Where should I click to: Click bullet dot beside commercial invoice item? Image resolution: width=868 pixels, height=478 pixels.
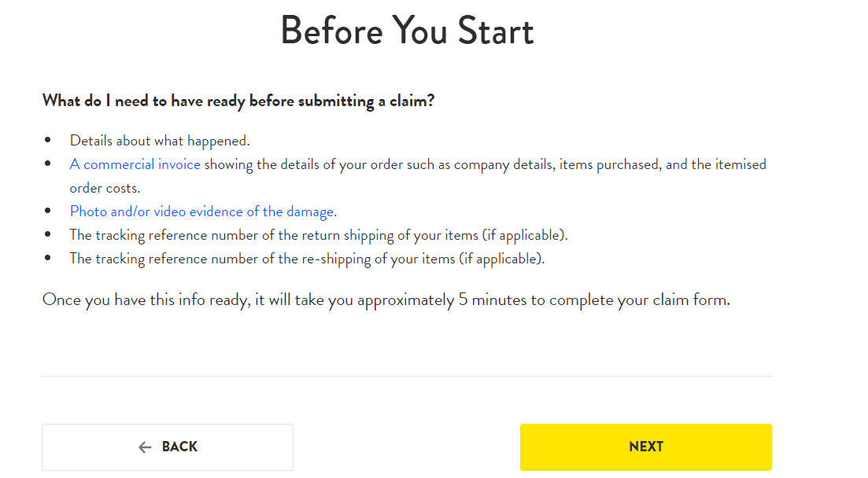[x=47, y=164]
